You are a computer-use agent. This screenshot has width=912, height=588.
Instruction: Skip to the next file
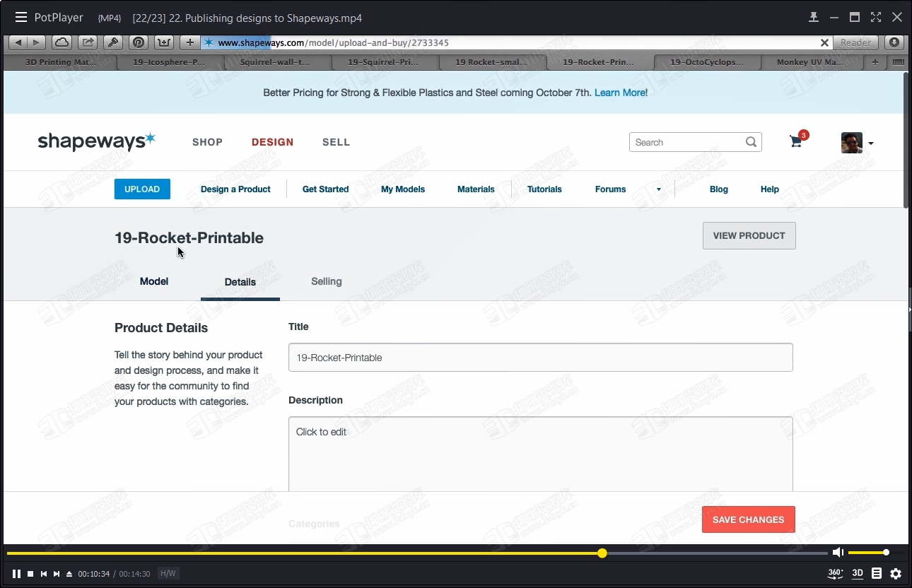point(57,574)
